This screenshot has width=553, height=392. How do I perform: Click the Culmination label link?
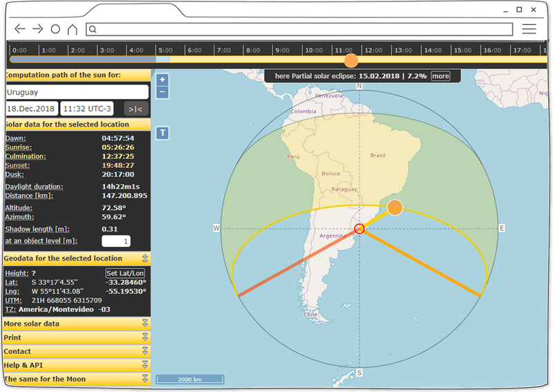26,156
